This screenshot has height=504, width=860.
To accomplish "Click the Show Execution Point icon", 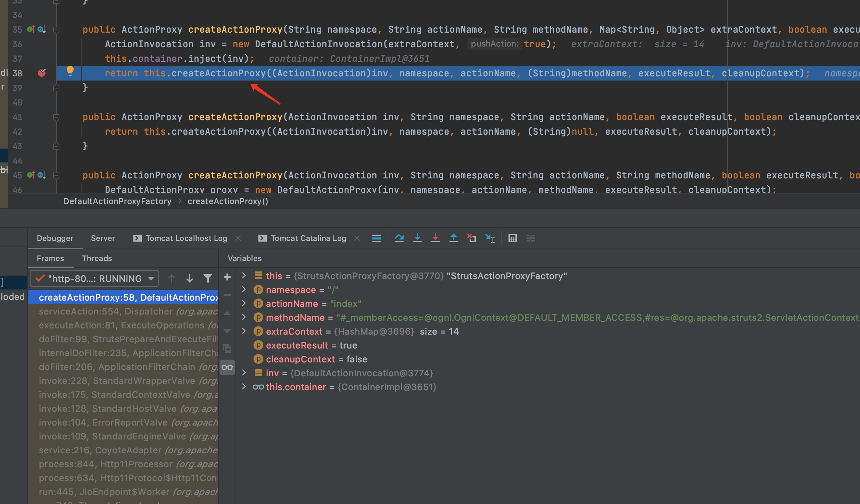I will 377,238.
